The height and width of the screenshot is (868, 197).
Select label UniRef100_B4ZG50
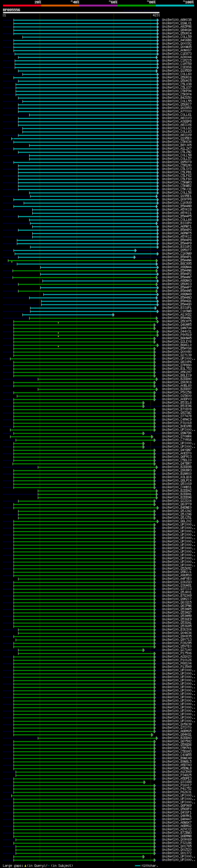coord(176,98)
